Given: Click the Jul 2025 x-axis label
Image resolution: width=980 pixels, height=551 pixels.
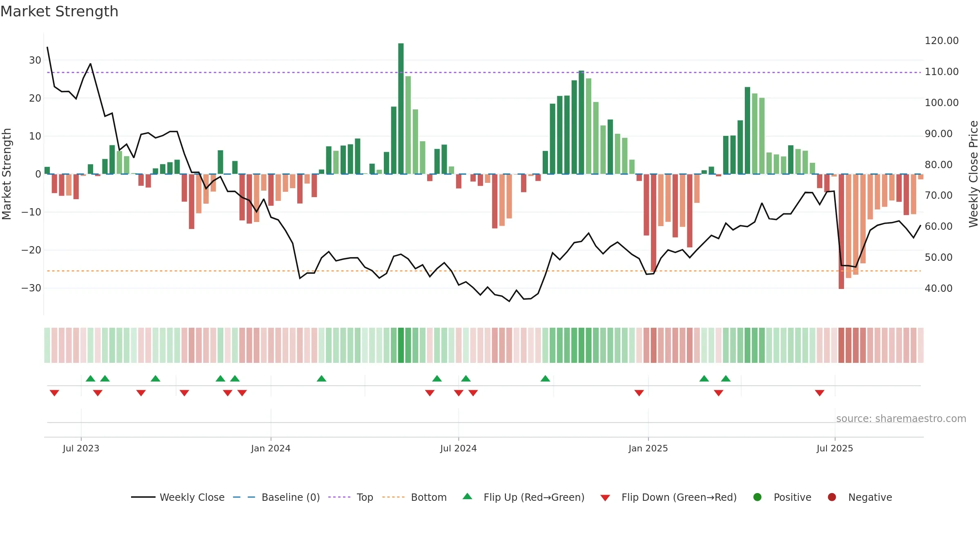Looking at the screenshot, I should tap(835, 448).
